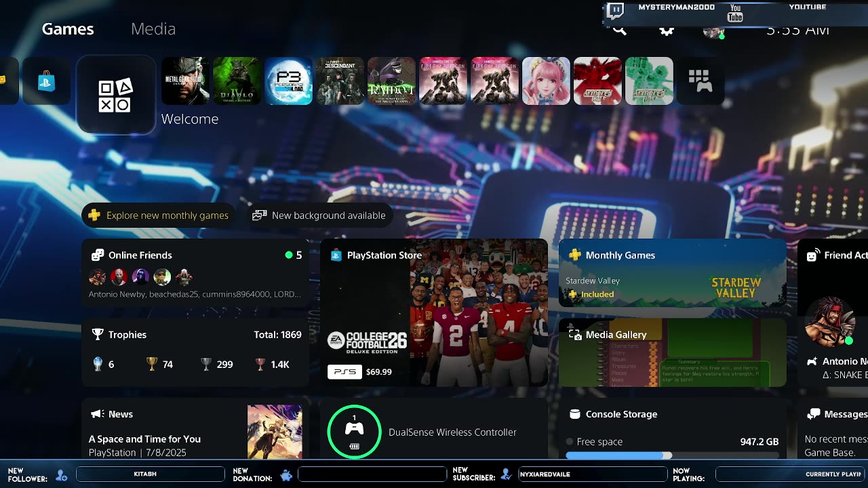Viewport: 868px width, 488px height.
Task: Open the News card
Action: tap(195, 429)
